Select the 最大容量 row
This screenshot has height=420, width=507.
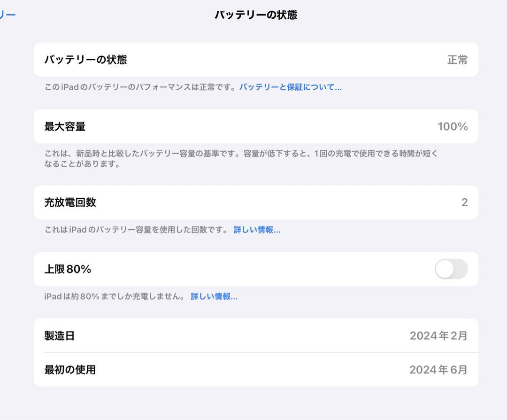(x=256, y=126)
